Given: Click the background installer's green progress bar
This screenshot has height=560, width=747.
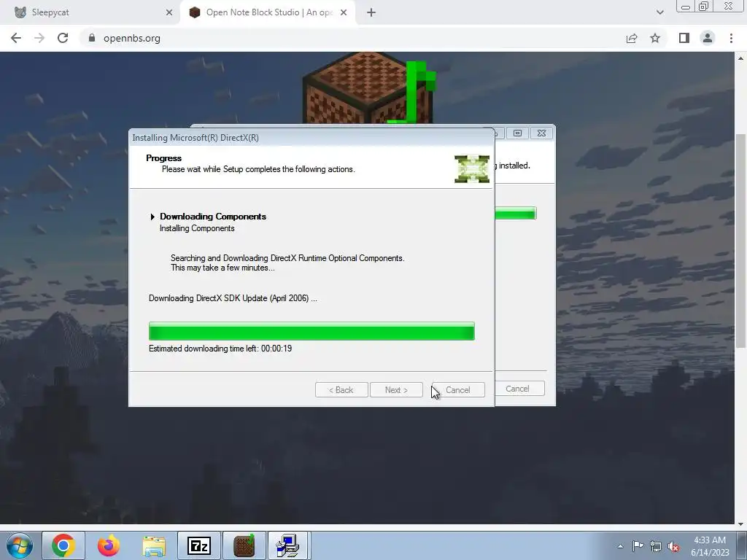Looking at the screenshot, I should (516, 213).
